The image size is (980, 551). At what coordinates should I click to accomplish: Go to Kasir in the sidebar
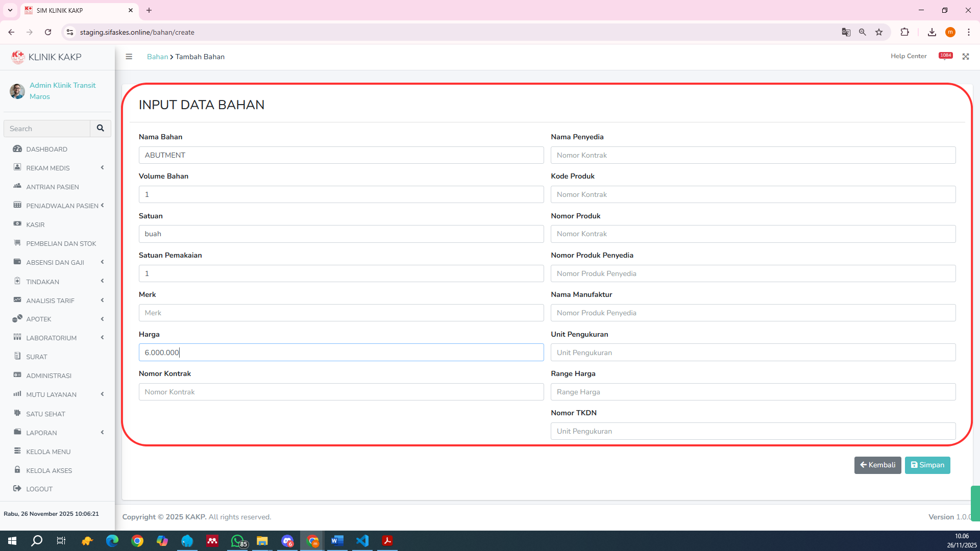(x=35, y=224)
